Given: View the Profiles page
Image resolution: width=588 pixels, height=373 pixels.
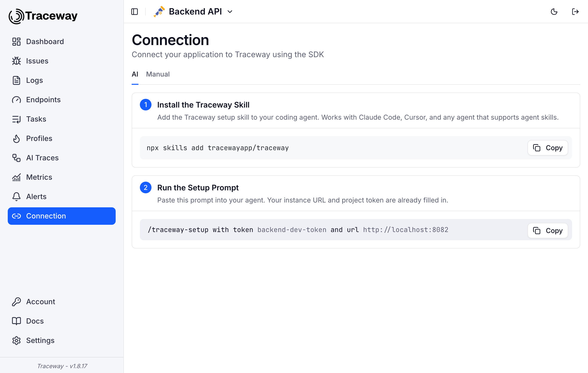Looking at the screenshot, I should click(61, 138).
